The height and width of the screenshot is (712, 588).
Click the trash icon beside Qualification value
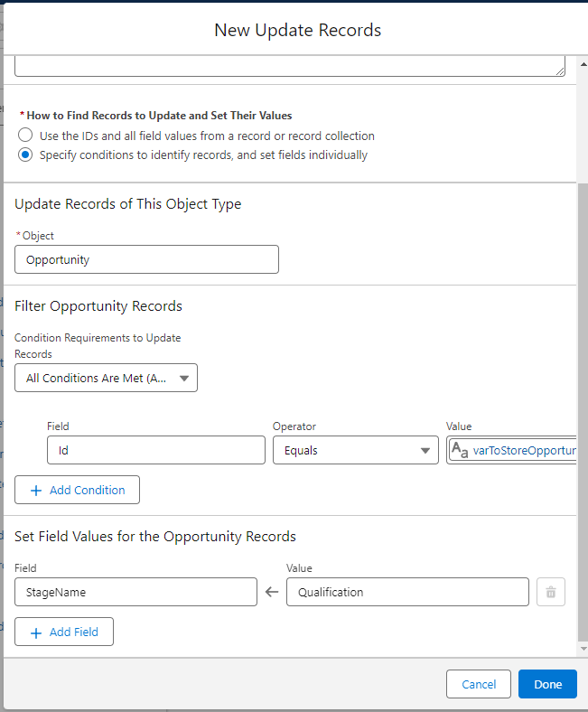coord(551,593)
